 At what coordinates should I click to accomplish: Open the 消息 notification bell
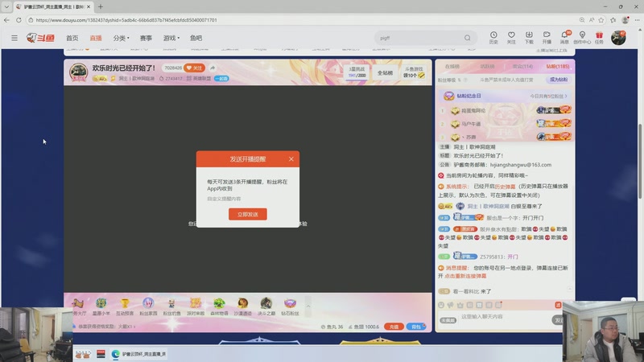tap(564, 37)
